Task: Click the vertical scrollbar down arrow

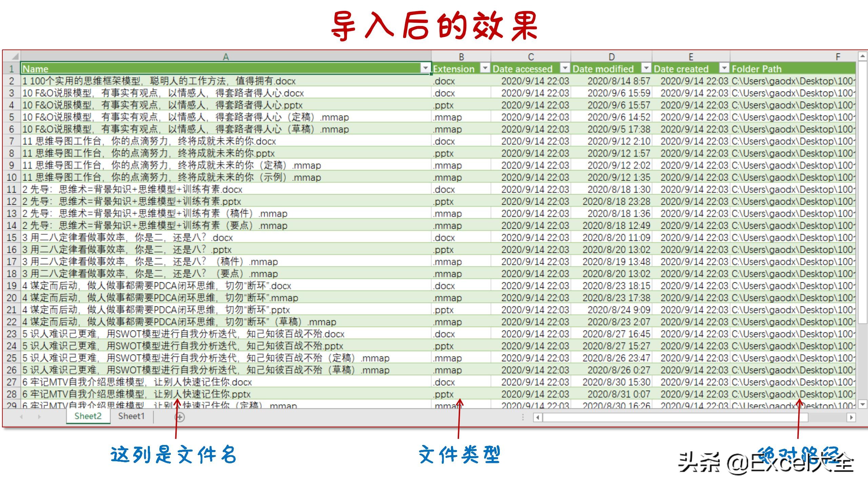Action: coord(863,404)
